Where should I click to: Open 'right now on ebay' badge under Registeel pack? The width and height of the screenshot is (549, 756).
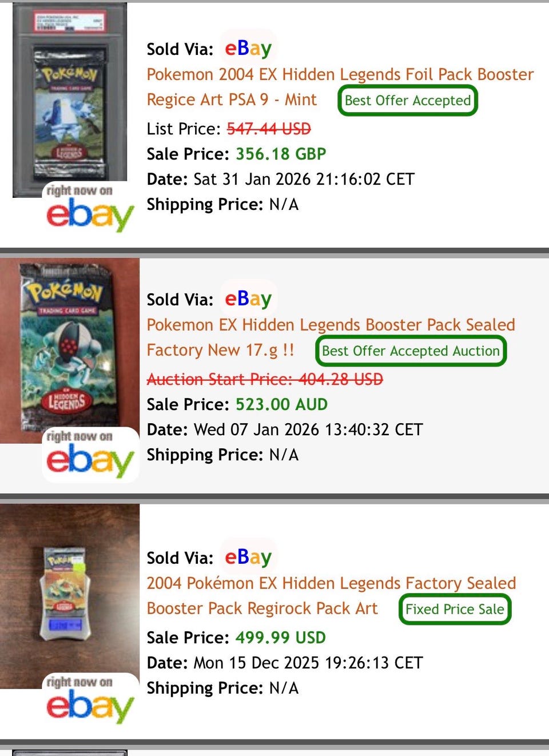coord(90,455)
